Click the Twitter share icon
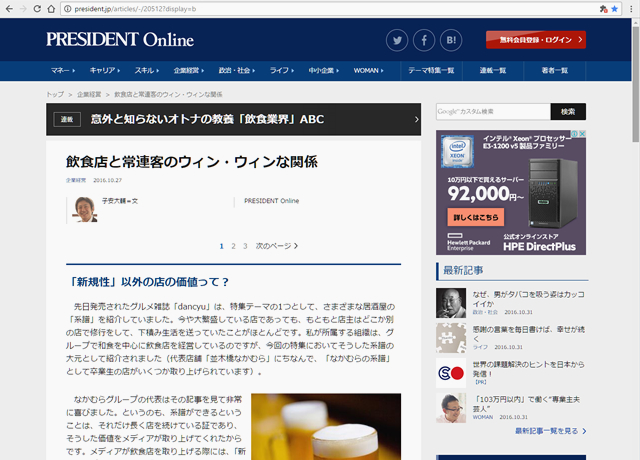The width and height of the screenshot is (640, 460). (x=398, y=41)
